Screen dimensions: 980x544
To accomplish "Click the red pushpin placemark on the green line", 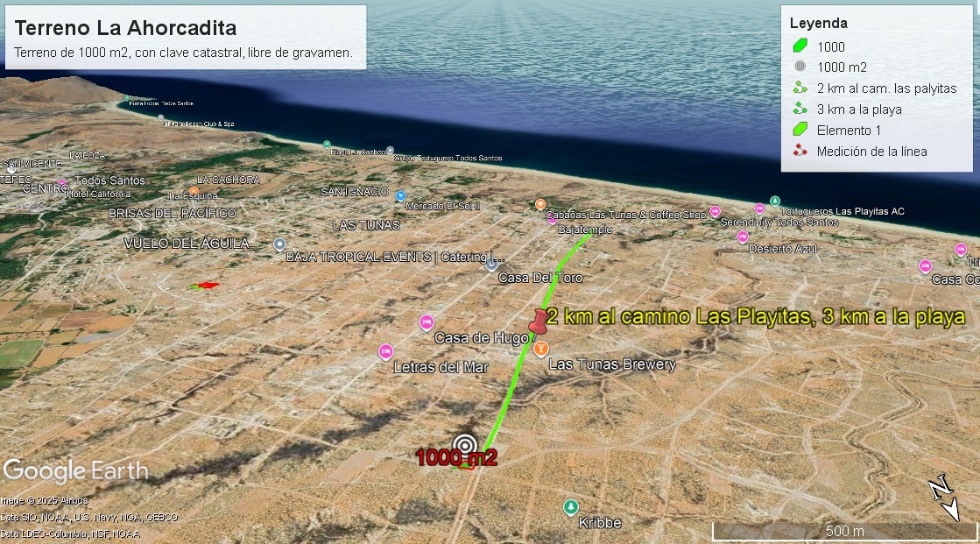I will click(x=538, y=321).
